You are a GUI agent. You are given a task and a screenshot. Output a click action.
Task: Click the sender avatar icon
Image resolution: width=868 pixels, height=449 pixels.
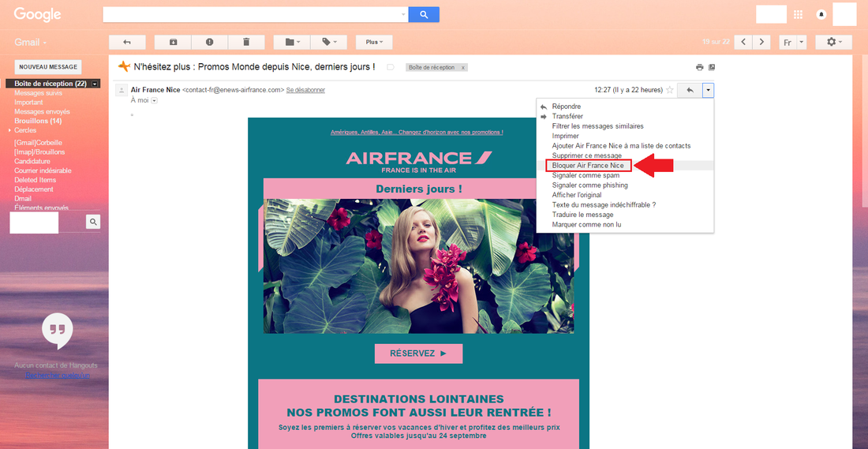pyautogui.click(x=120, y=90)
